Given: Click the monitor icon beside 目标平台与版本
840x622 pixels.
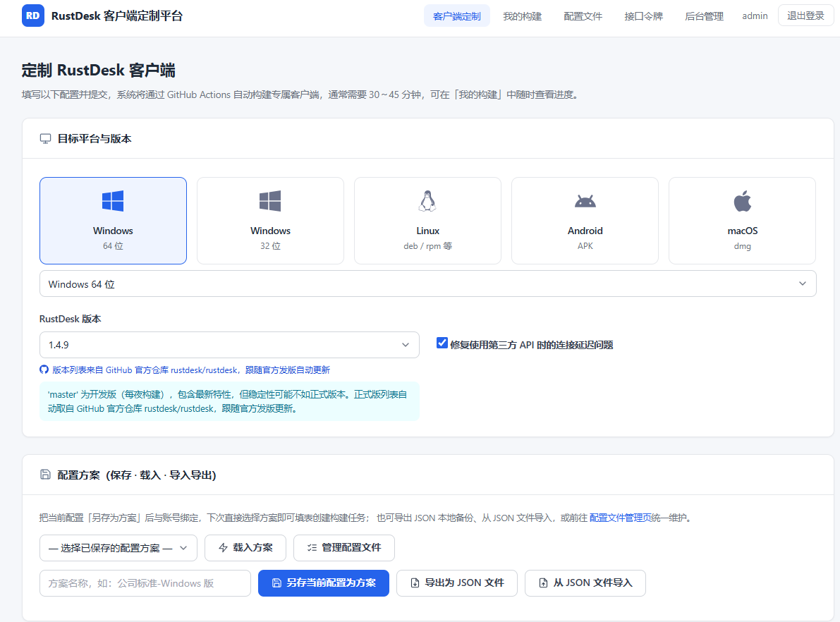Looking at the screenshot, I should click(46, 139).
